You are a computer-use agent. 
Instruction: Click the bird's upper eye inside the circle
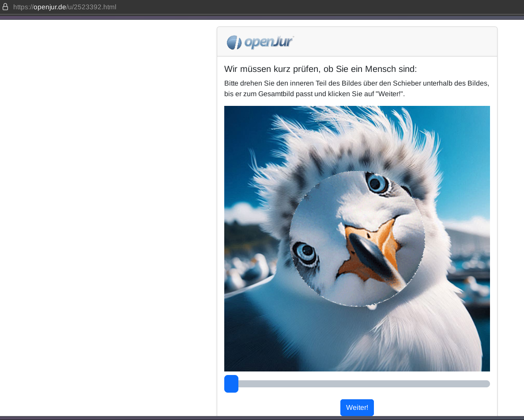click(377, 183)
